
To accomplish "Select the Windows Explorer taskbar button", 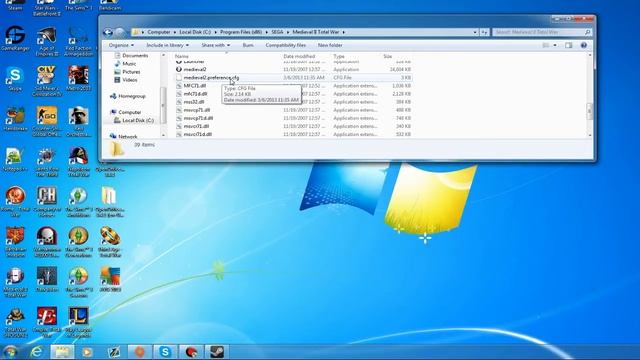I will point(62,352).
